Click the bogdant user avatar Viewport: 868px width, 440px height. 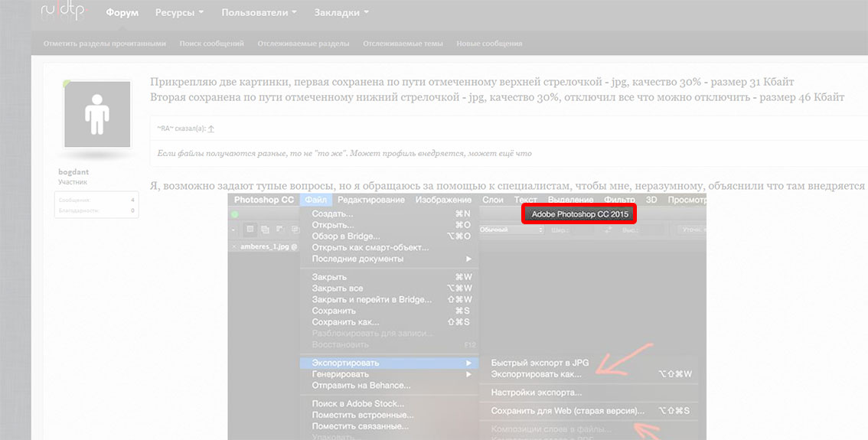97,114
